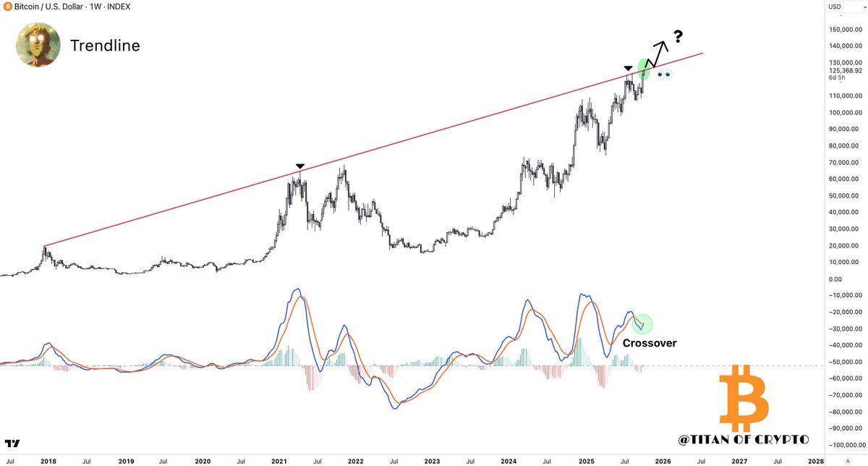The image size is (868, 466).
Task: Click the 2024 label on the time axis
Action: click(x=509, y=461)
